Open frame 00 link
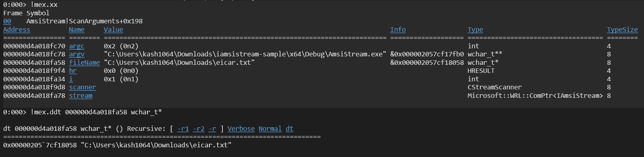 (x=7, y=21)
